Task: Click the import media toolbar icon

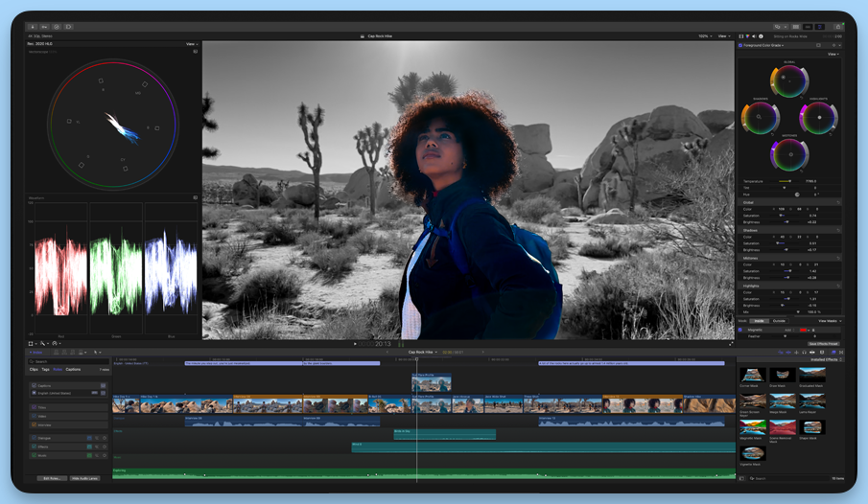Action: pyautogui.click(x=33, y=27)
